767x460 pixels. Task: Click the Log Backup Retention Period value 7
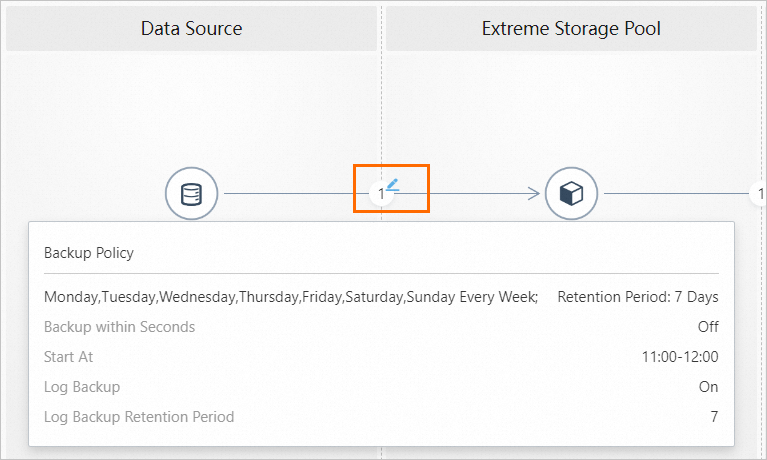click(714, 417)
